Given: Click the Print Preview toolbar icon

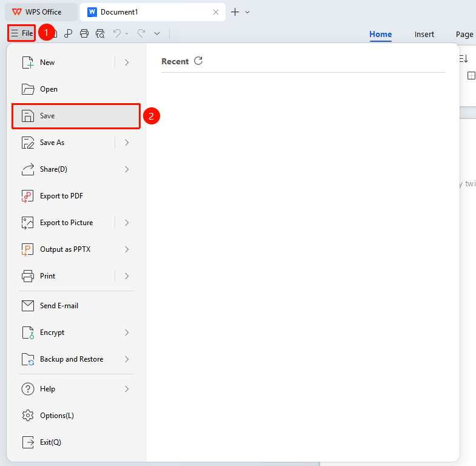Looking at the screenshot, I should 100,33.
